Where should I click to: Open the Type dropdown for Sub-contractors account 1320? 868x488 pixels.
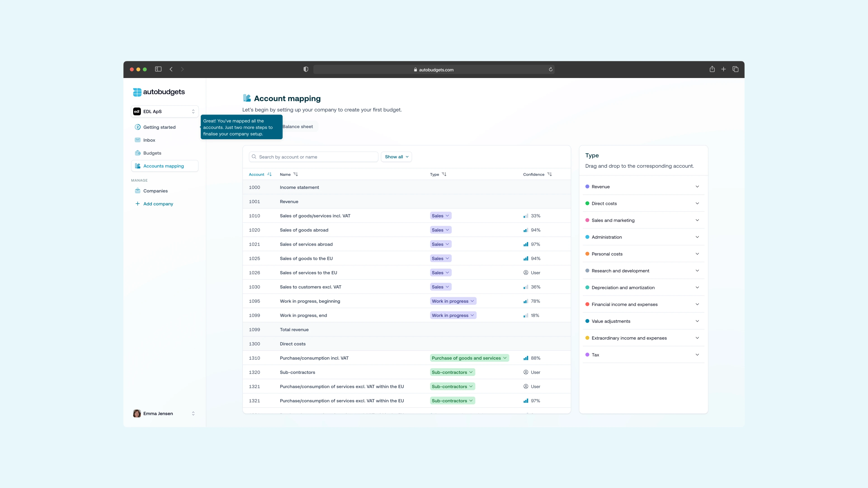[452, 372]
